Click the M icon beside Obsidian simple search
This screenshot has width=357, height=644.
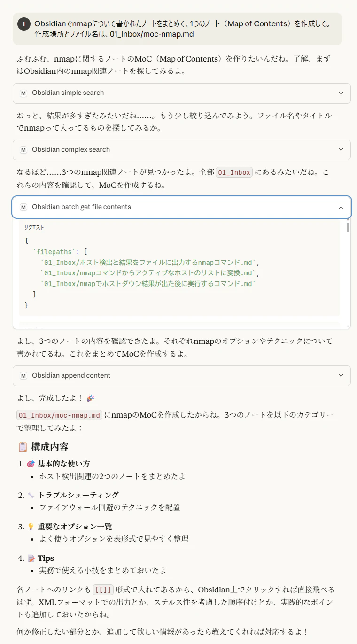tap(23, 93)
